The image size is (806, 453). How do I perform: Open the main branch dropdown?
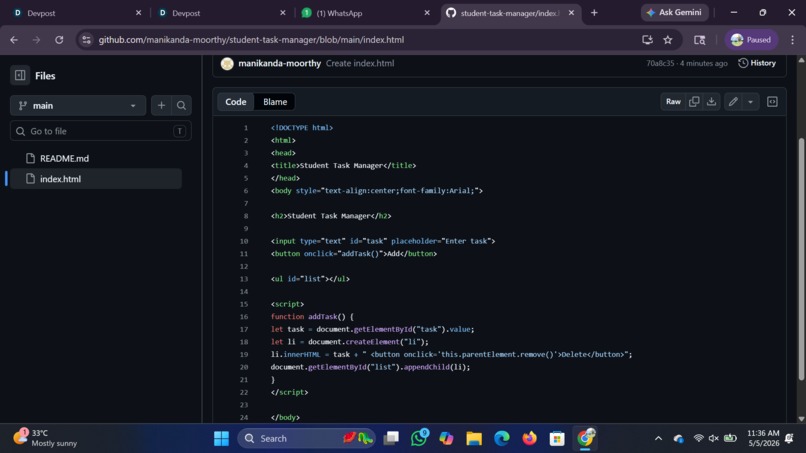pyautogui.click(x=78, y=105)
